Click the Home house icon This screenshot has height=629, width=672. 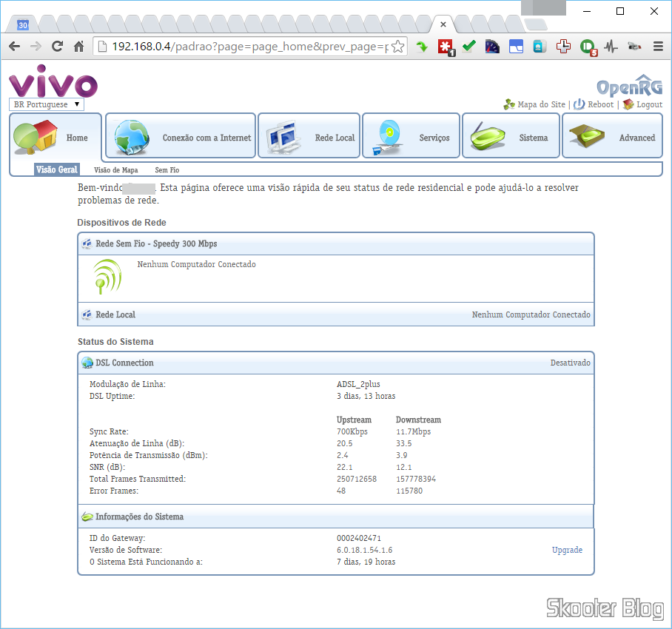point(36,137)
